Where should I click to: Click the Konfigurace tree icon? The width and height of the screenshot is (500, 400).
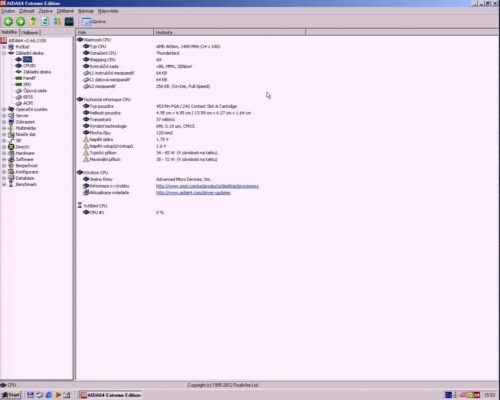(11, 172)
